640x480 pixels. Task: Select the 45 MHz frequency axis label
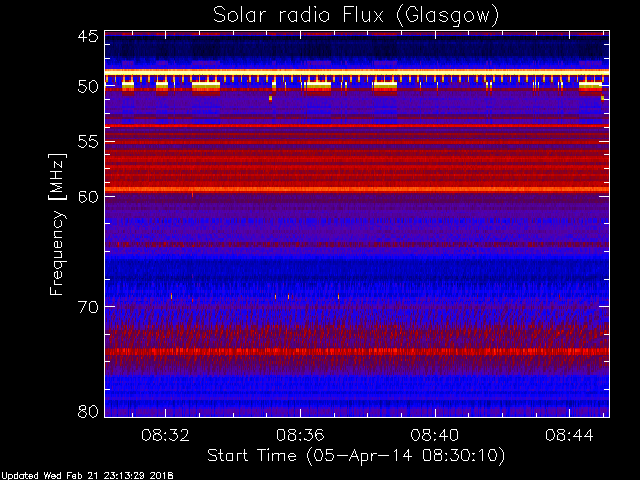tap(88, 36)
